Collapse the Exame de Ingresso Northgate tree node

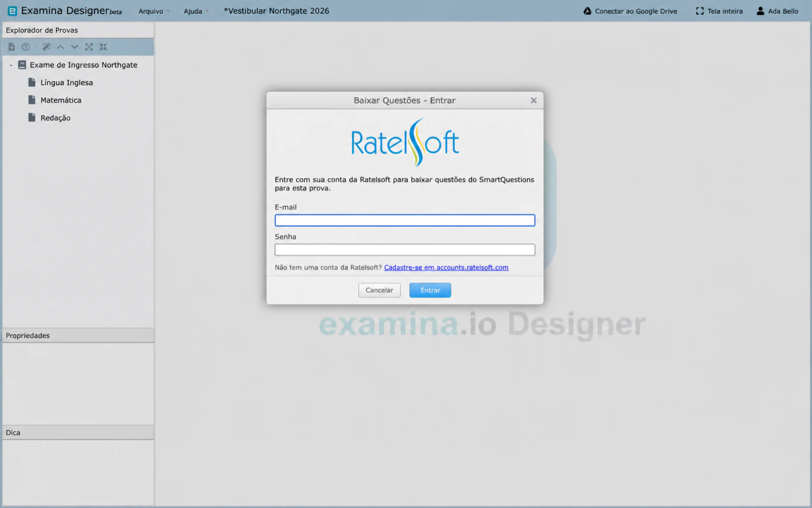click(x=11, y=65)
